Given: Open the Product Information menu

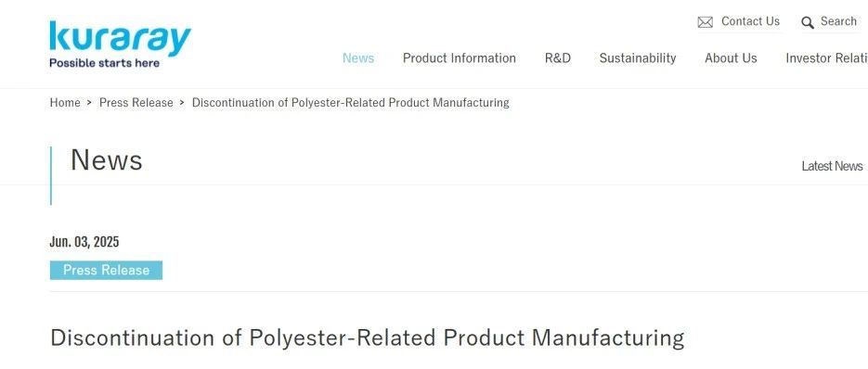Looking at the screenshot, I should pyautogui.click(x=459, y=58).
